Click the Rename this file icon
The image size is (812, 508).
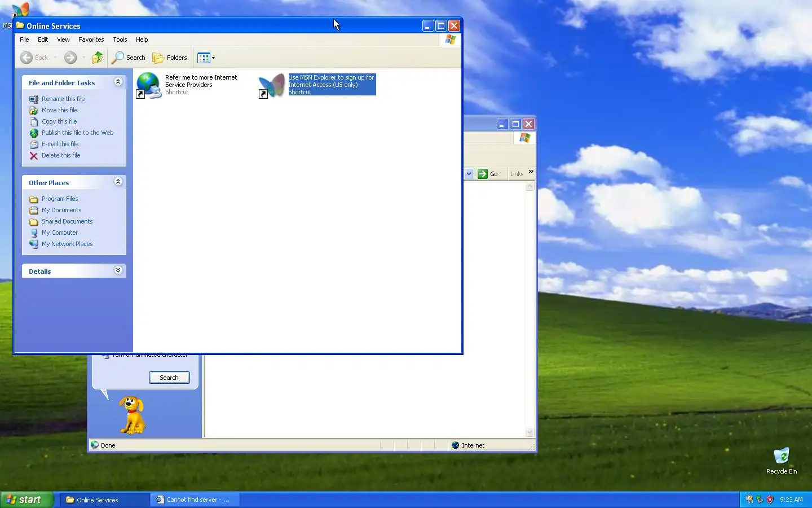pyautogui.click(x=34, y=99)
